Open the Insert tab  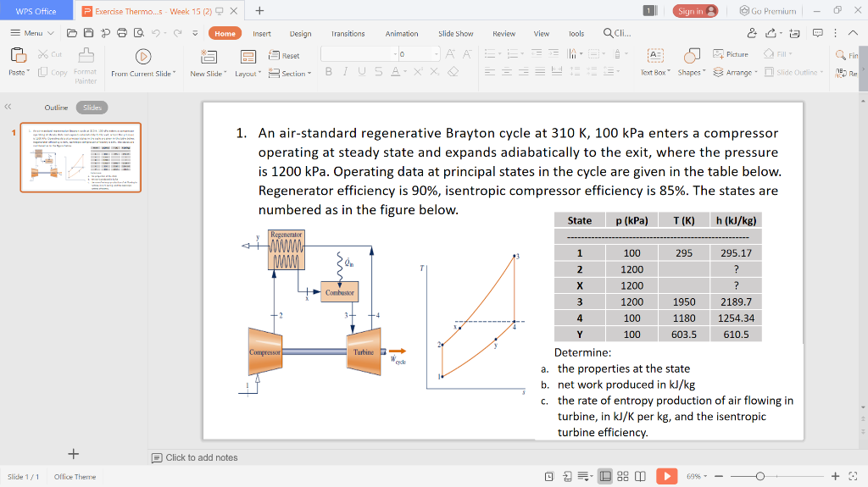(262, 33)
